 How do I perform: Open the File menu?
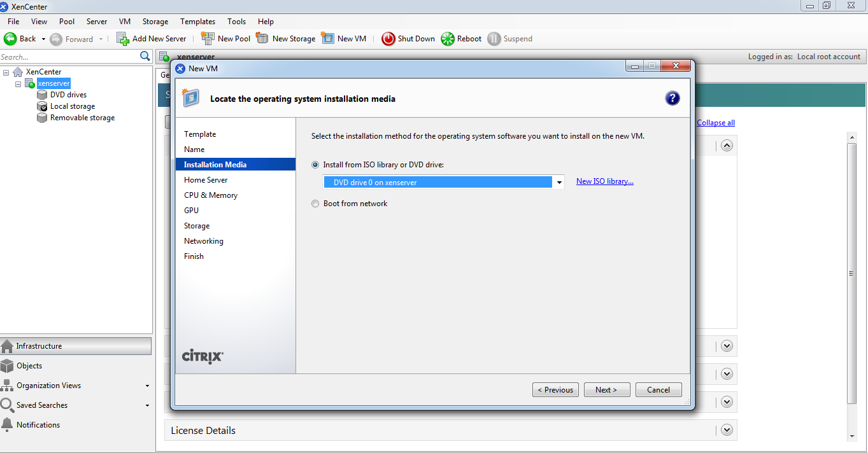coord(13,22)
